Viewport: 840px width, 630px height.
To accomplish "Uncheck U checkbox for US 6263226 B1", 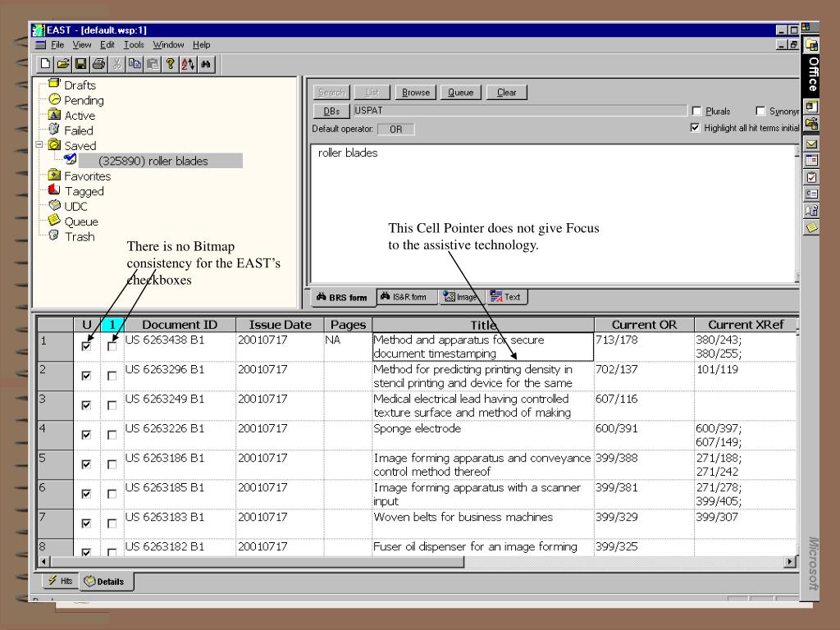I will 86,435.
